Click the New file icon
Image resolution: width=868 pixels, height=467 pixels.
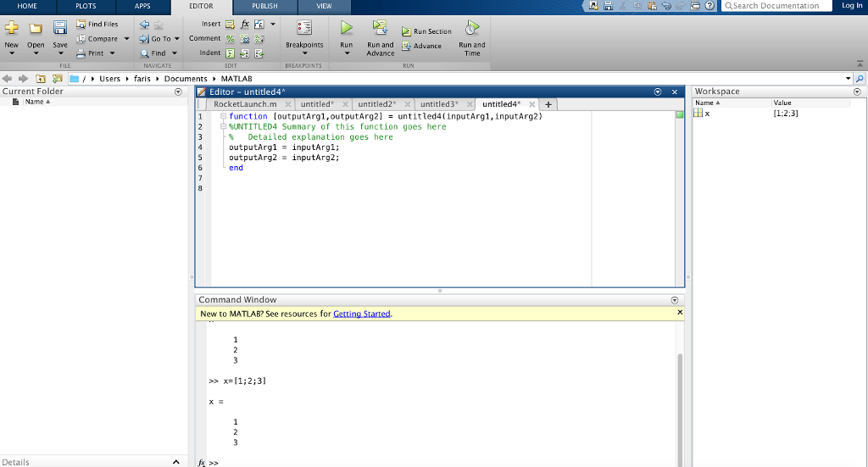11,28
